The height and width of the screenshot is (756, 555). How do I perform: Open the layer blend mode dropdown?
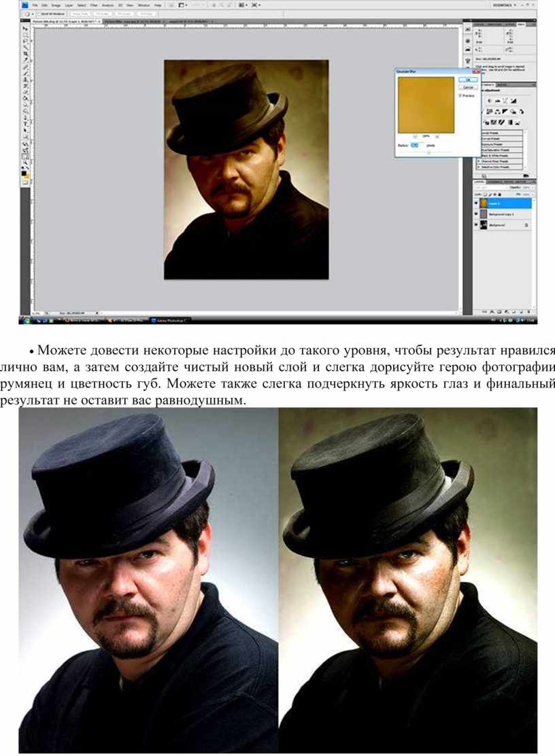[490, 188]
